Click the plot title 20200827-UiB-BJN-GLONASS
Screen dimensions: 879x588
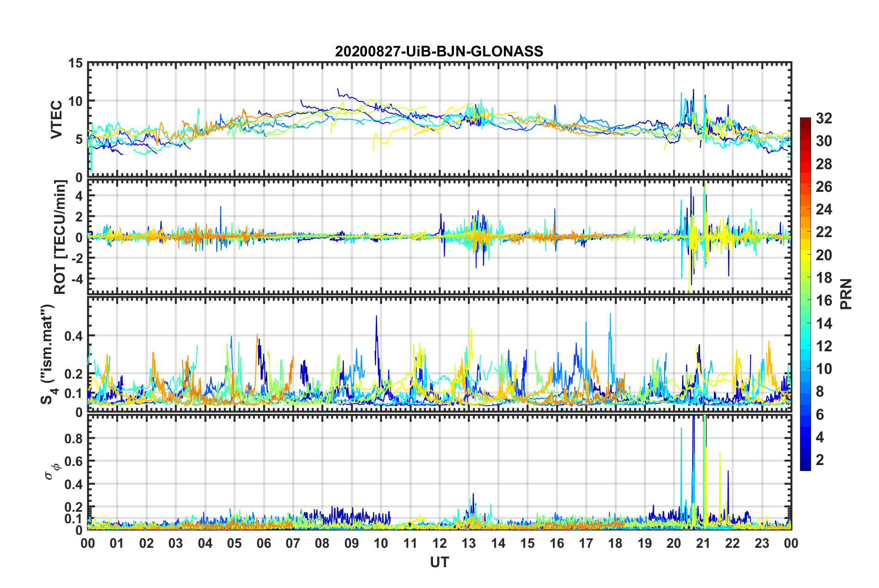click(439, 51)
